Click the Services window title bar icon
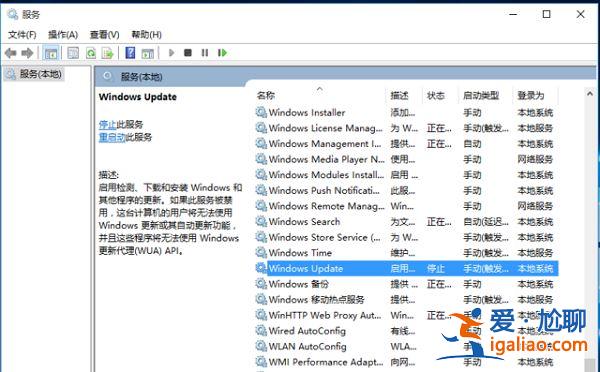600x372 pixels. click(x=13, y=14)
